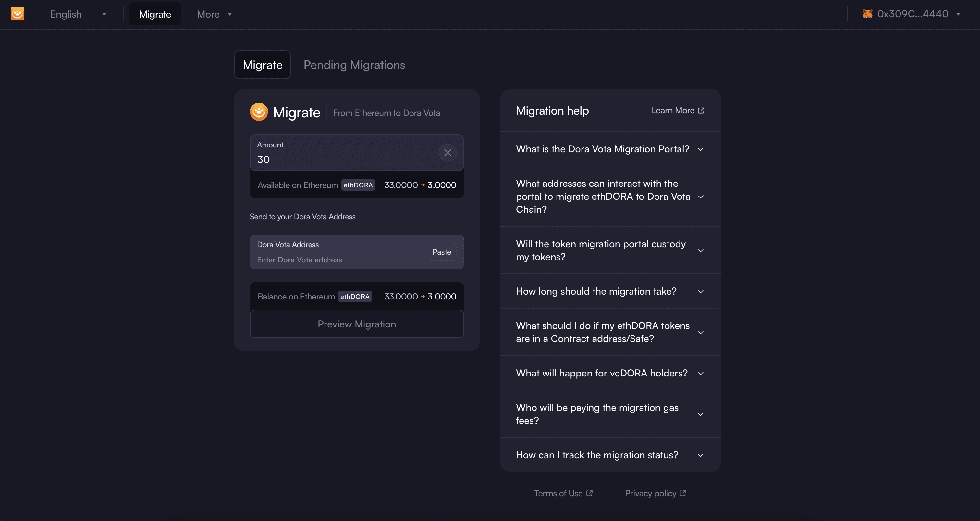
Task: Click 'From Ethereum to Dora Vota' subtitle
Action: coord(386,113)
